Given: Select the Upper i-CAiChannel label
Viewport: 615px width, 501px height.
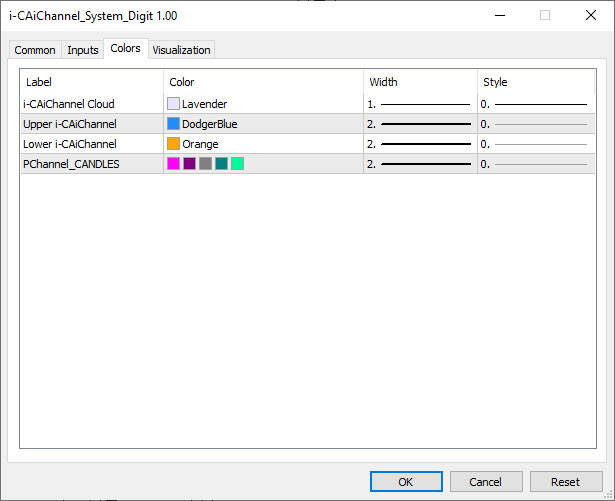Looking at the screenshot, I should coord(70,124).
